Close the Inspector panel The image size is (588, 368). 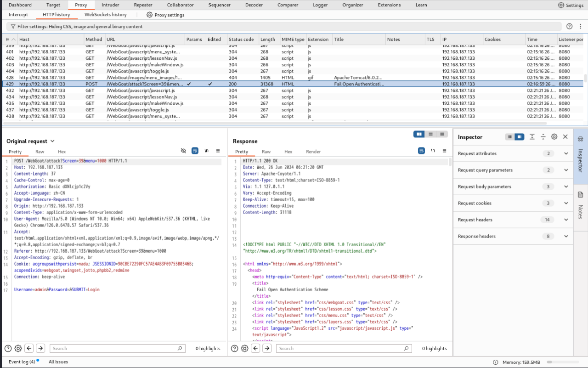[x=565, y=137]
